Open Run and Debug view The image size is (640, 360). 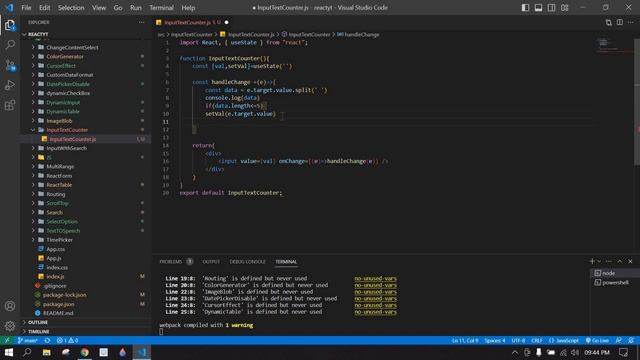pyautogui.click(x=10, y=85)
